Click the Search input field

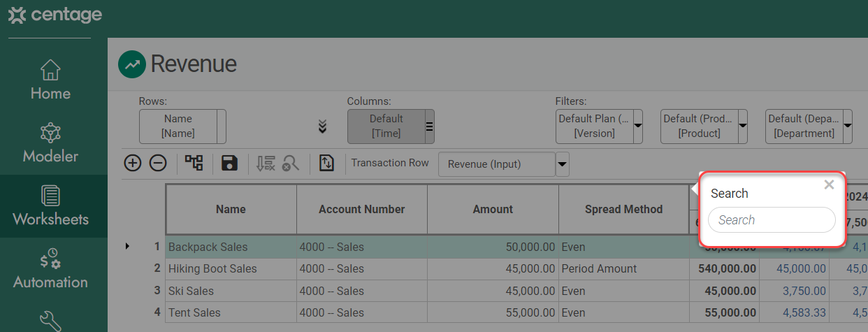tap(772, 220)
